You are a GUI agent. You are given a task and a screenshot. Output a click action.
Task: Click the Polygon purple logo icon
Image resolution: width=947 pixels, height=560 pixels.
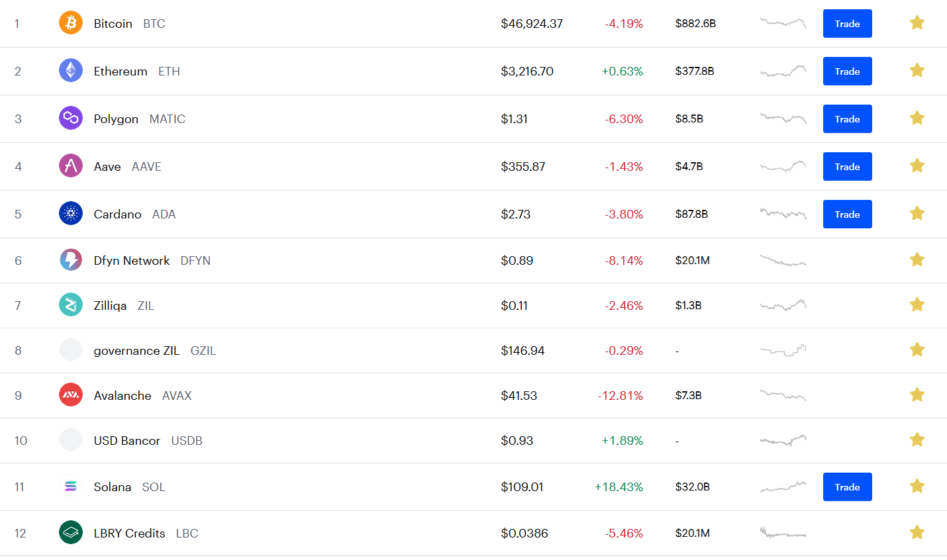[71, 118]
